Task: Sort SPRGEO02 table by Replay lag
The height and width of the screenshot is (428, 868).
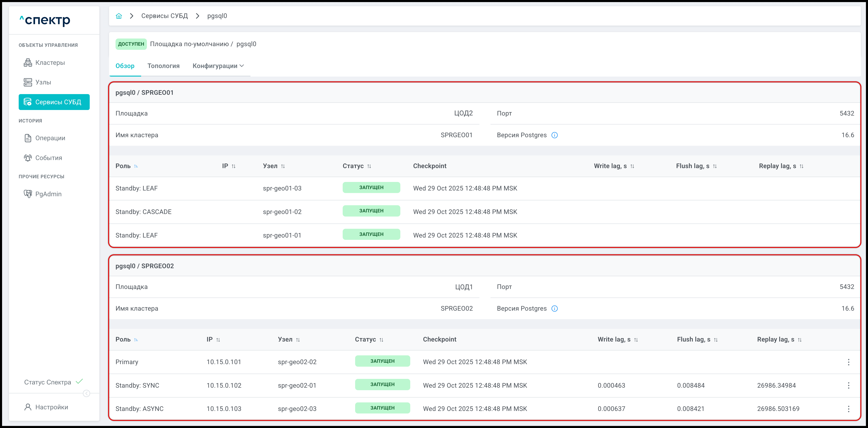Action: tap(799, 340)
